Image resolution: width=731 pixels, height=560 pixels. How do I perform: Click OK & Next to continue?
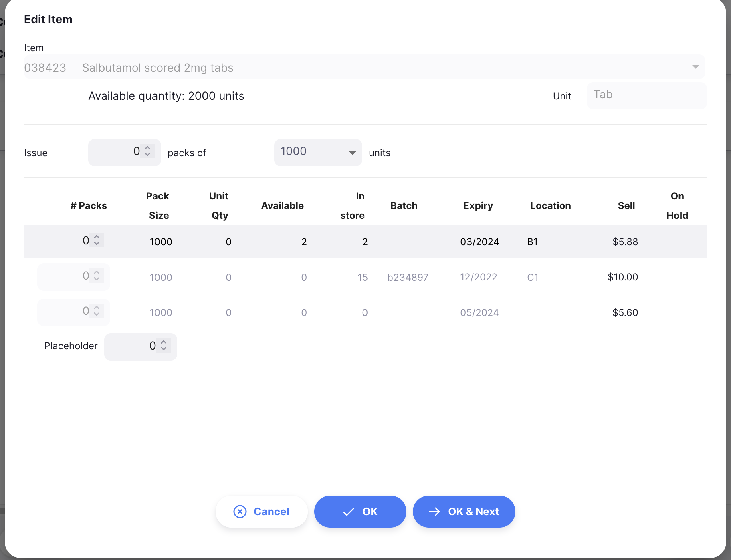[x=464, y=512]
